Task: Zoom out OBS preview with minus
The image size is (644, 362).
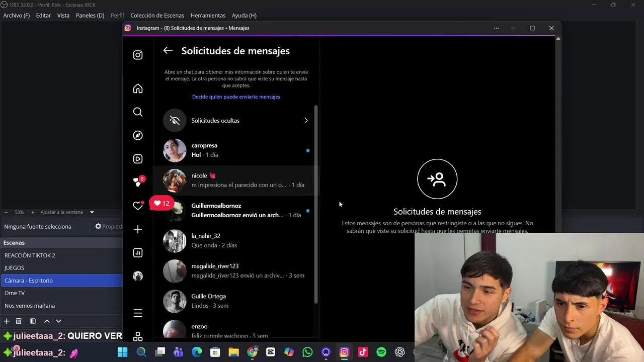Action: tap(6, 212)
